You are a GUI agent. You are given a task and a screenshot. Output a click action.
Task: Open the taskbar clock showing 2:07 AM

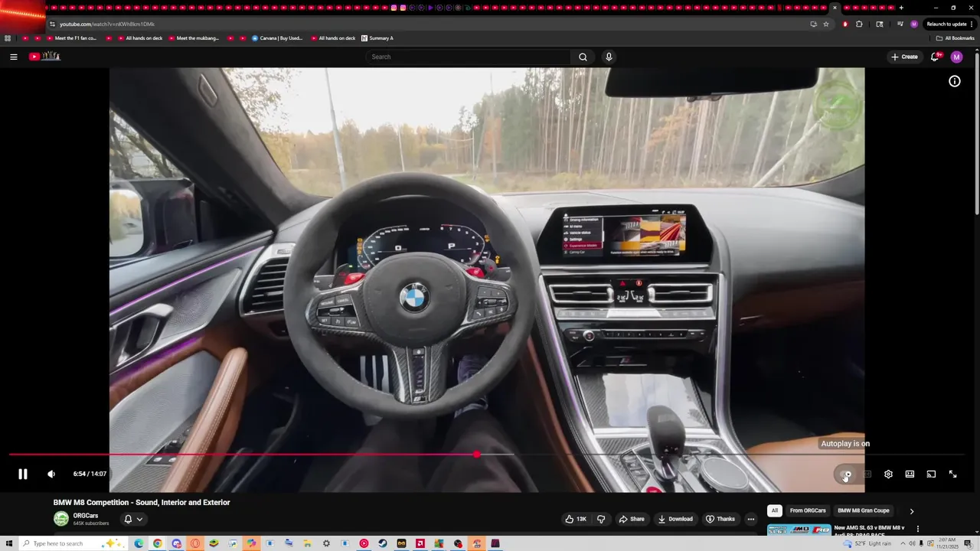point(947,543)
